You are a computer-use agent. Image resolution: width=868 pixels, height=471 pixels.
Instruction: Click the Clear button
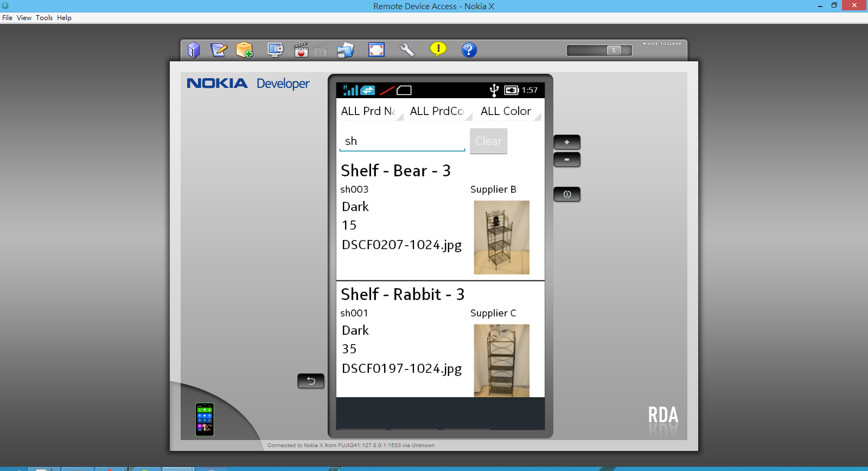pyautogui.click(x=488, y=141)
